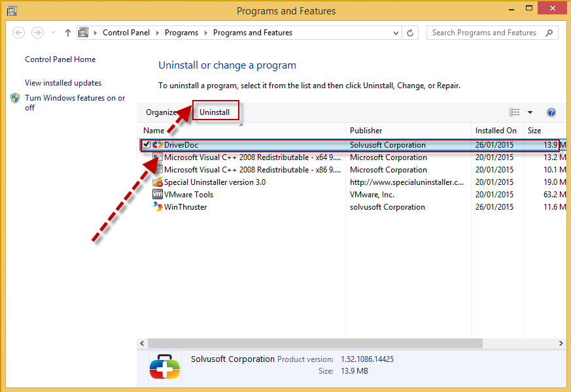
Task: Open the address bar history dropdown
Action: [x=396, y=33]
